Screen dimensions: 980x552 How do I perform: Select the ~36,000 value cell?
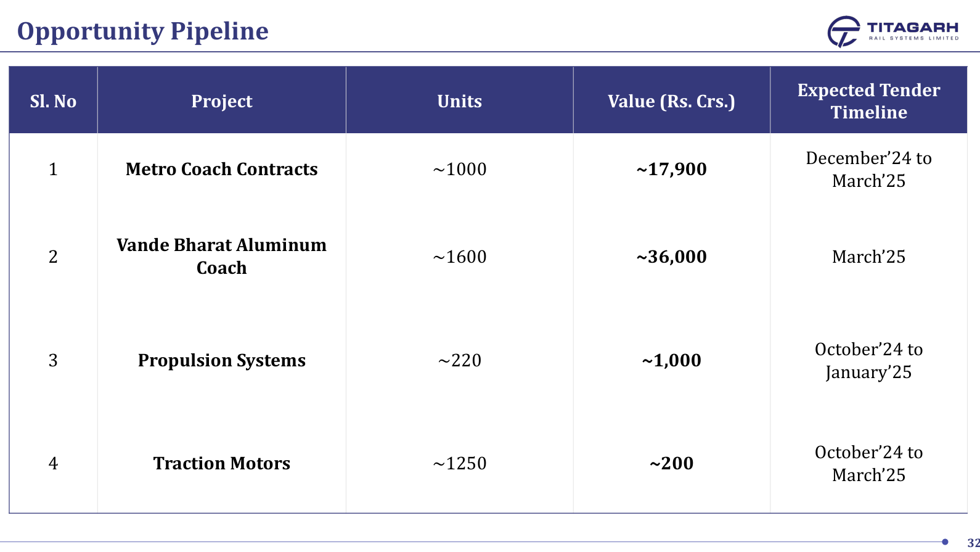[x=671, y=257]
